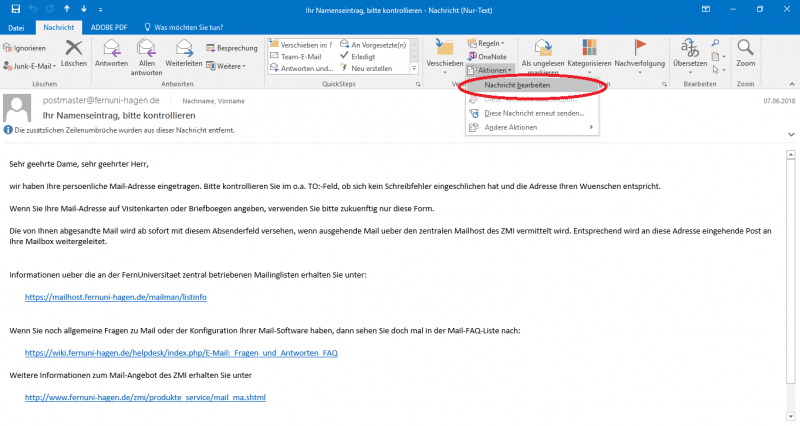The width and height of the screenshot is (800, 426).
Task: Open the Regeln dropdown
Action: click(486, 43)
